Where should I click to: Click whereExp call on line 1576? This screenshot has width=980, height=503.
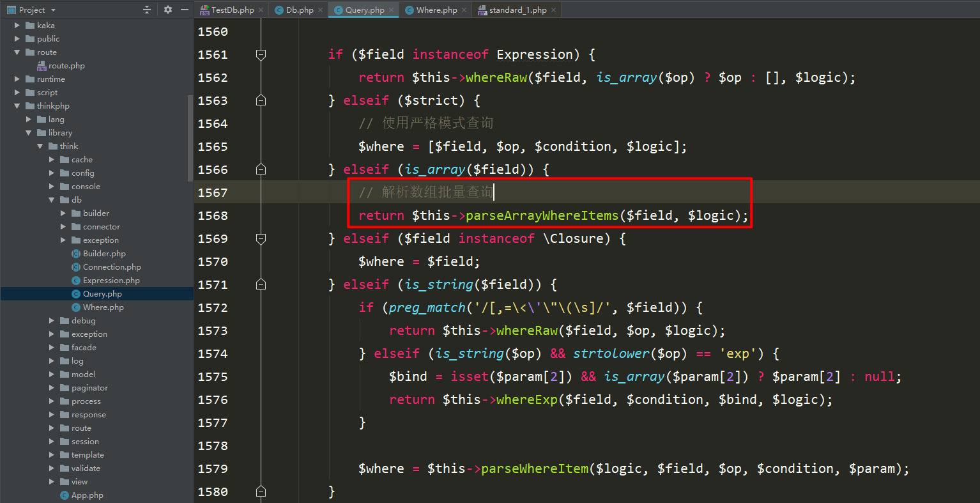click(x=526, y=399)
